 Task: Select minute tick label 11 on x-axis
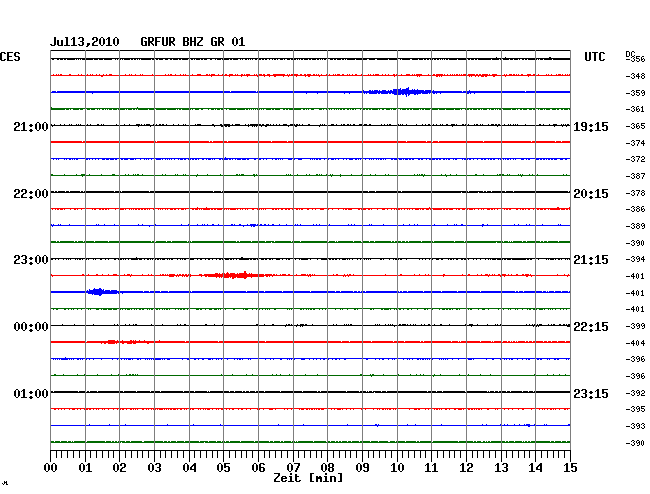pos(431,468)
